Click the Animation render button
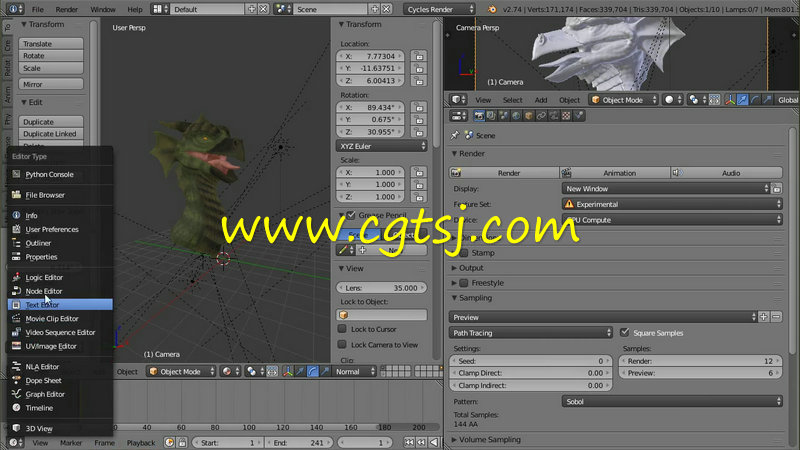The width and height of the screenshot is (800, 450). tap(615, 173)
